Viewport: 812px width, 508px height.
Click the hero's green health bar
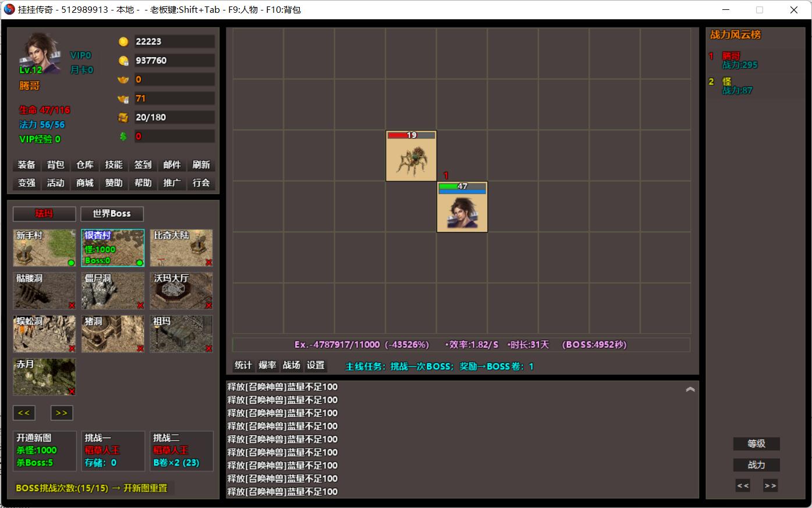pyautogui.click(x=462, y=186)
